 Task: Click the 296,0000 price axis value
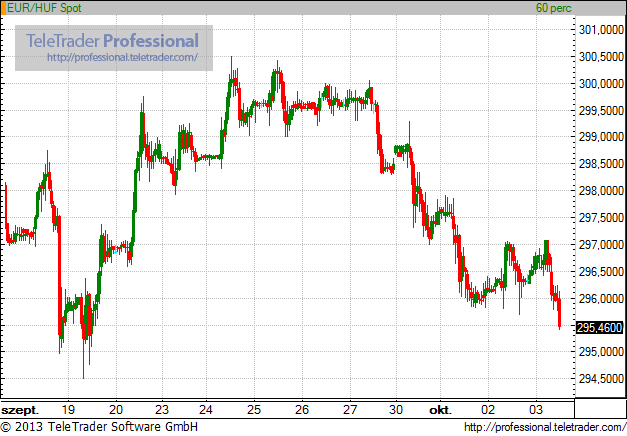coord(601,298)
